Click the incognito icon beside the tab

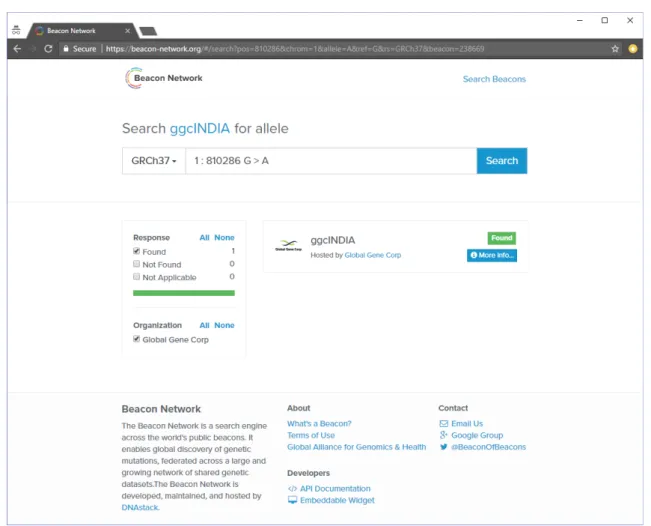(x=16, y=30)
